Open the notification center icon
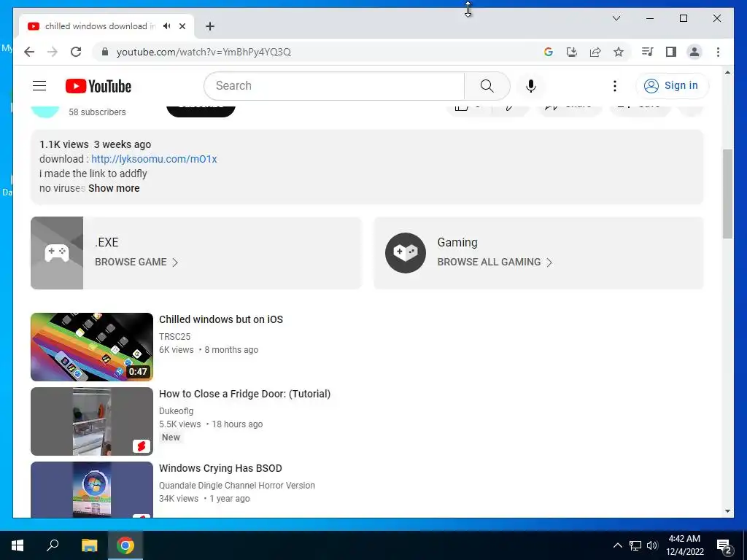This screenshot has height=560, width=747. [724, 545]
